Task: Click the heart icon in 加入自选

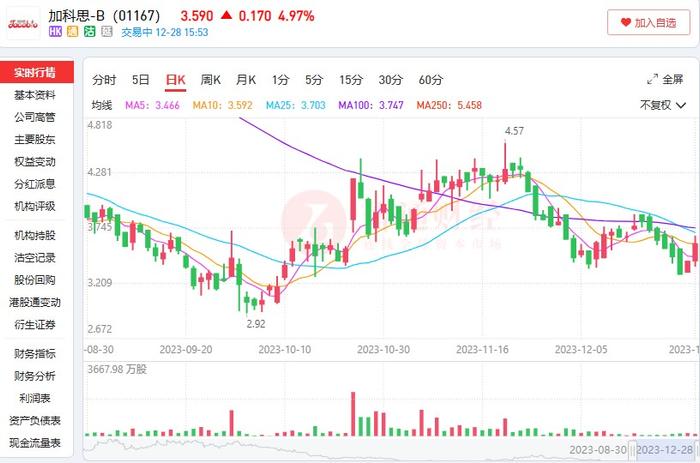Action: click(626, 22)
